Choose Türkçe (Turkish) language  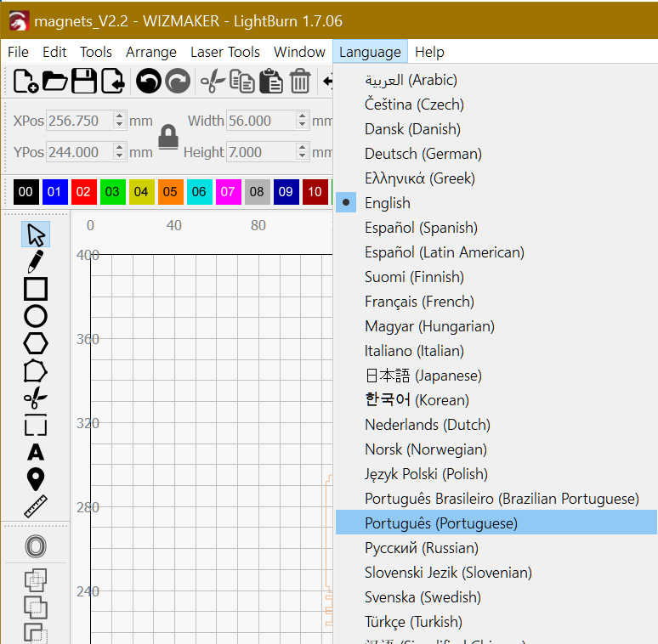tap(496, 622)
